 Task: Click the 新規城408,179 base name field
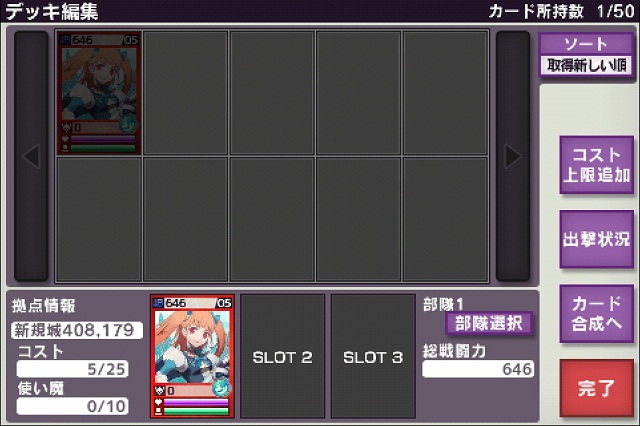point(77,330)
